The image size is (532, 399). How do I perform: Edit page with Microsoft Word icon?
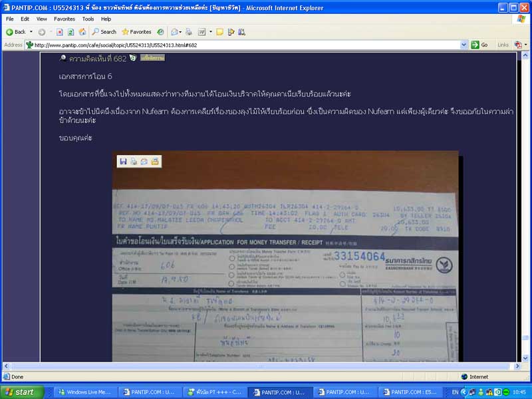click(202, 32)
